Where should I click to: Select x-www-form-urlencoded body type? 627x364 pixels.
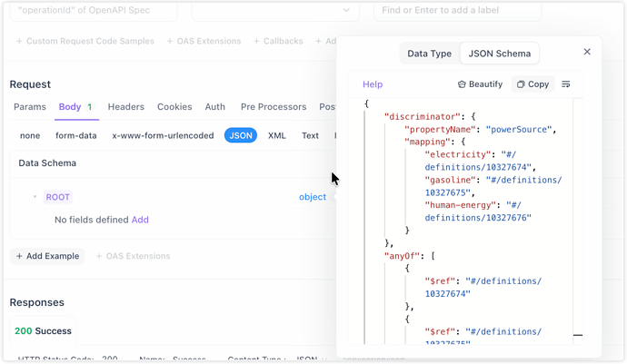coord(163,135)
